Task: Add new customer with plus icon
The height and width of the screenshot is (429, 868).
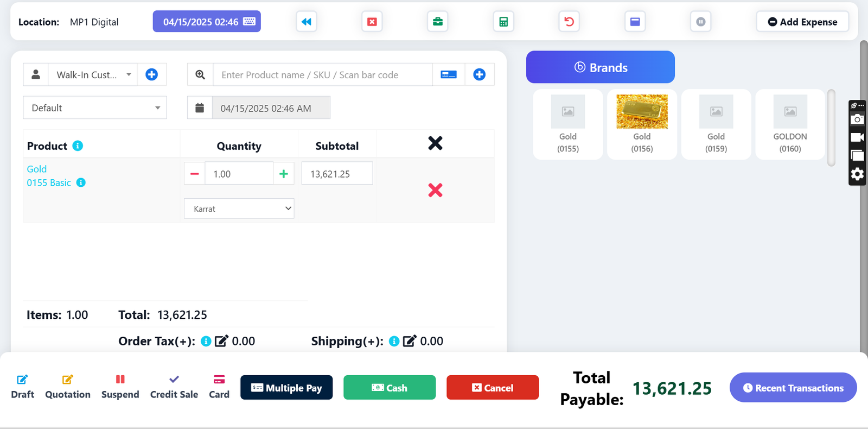Action: click(x=152, y=74)
